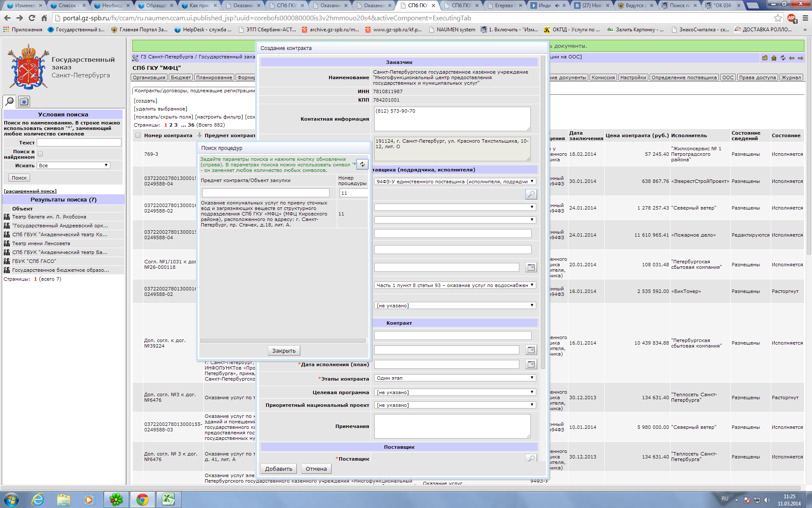Screen dimensions: 812x508
Task: Check select-all box in contracts table header
Action: click(138, 135)
